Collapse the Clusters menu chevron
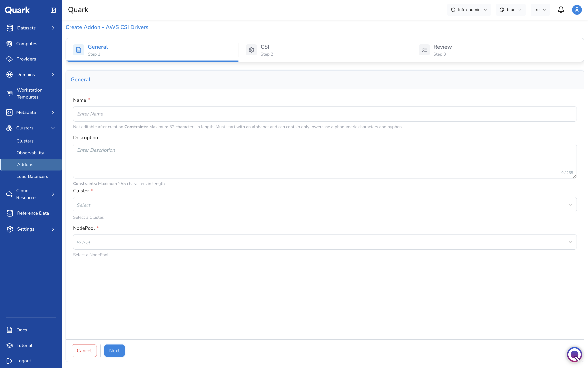Screen dimensions: 588x368 click(x=53, y=128)
